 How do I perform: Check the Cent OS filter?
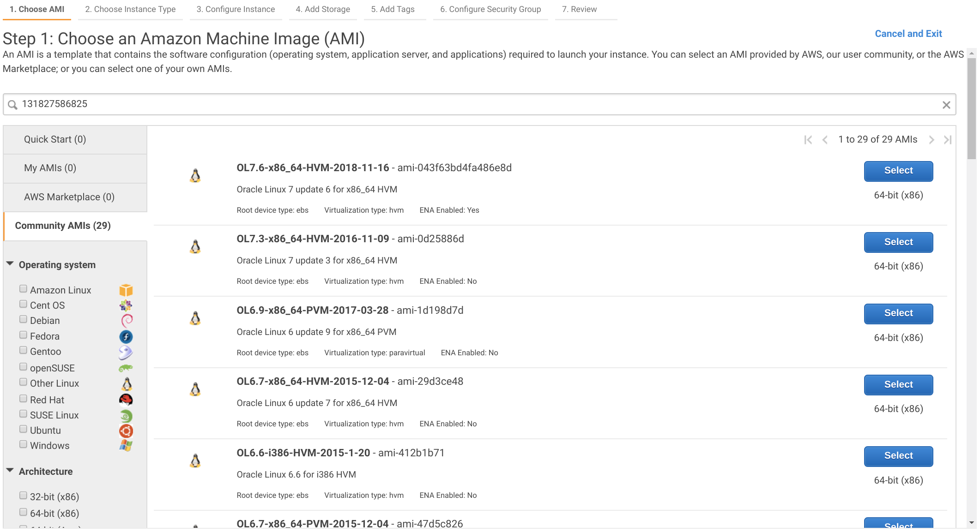(x=23, y=304)
